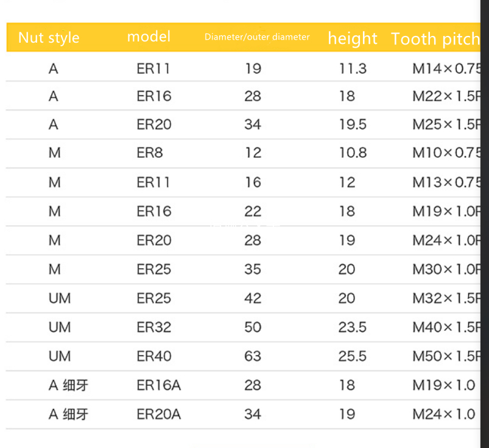Viewport: 489px width, 448px height.
Task: Select the 42 outer diameter cell
Action: [x=253, y=298]
